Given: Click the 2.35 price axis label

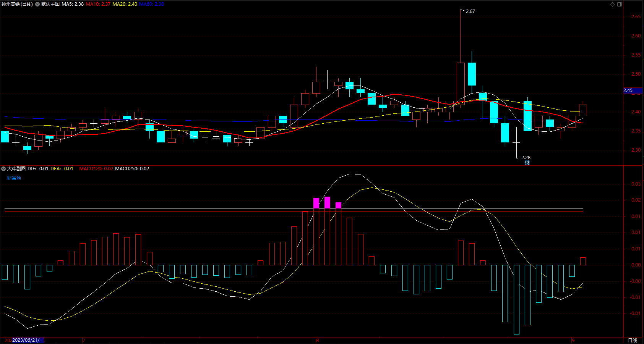Looking at the screenshot, I should [636, 131].
